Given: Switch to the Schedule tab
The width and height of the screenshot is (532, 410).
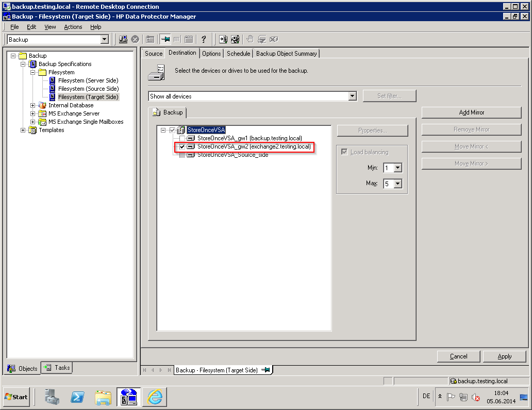Looking at the screenshot, I should (239, 54).
